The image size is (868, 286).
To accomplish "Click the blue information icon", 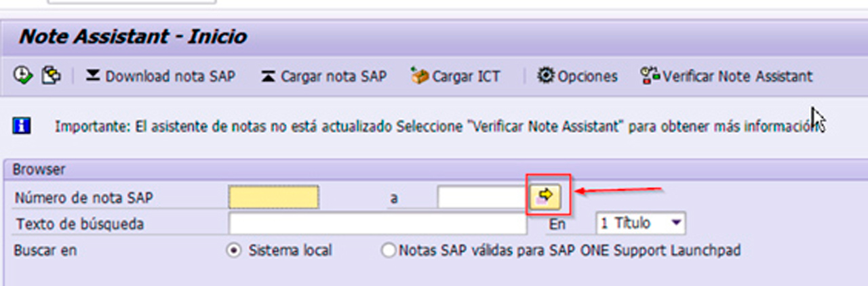I will pyautogui.click(x=22, y=126).
